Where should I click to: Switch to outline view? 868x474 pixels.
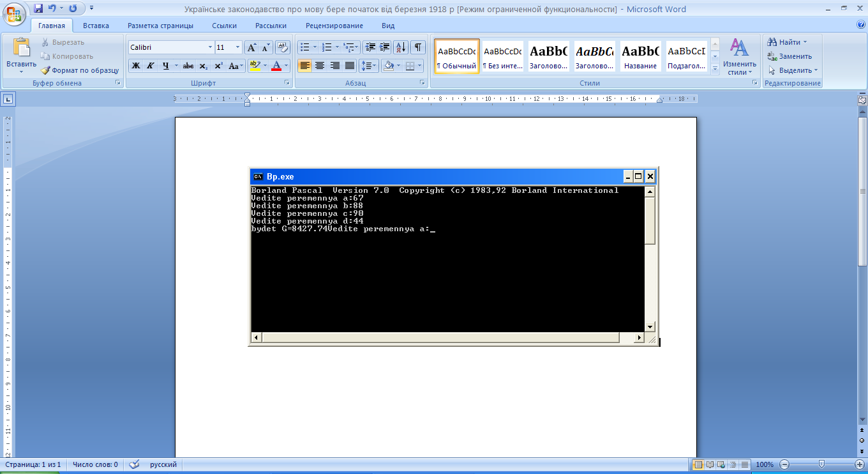tap(732, 464)
